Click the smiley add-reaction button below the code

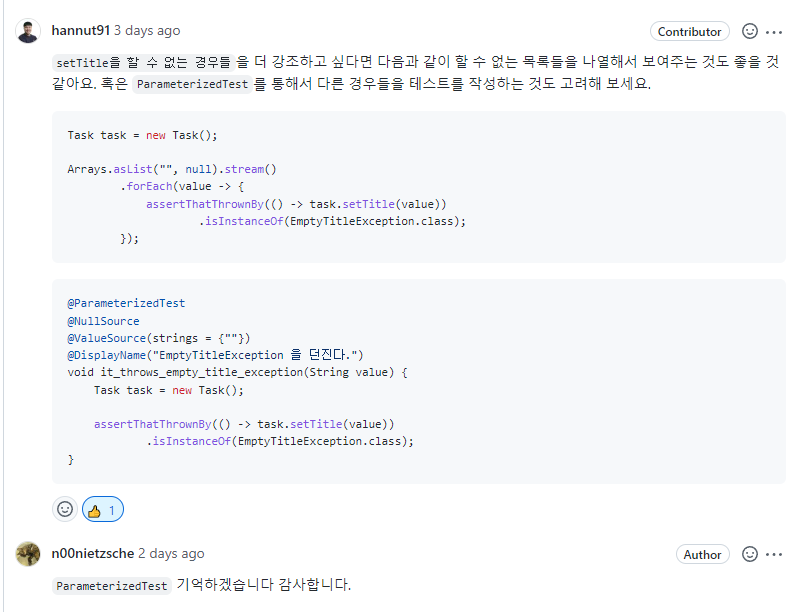(x=65, y=509)
